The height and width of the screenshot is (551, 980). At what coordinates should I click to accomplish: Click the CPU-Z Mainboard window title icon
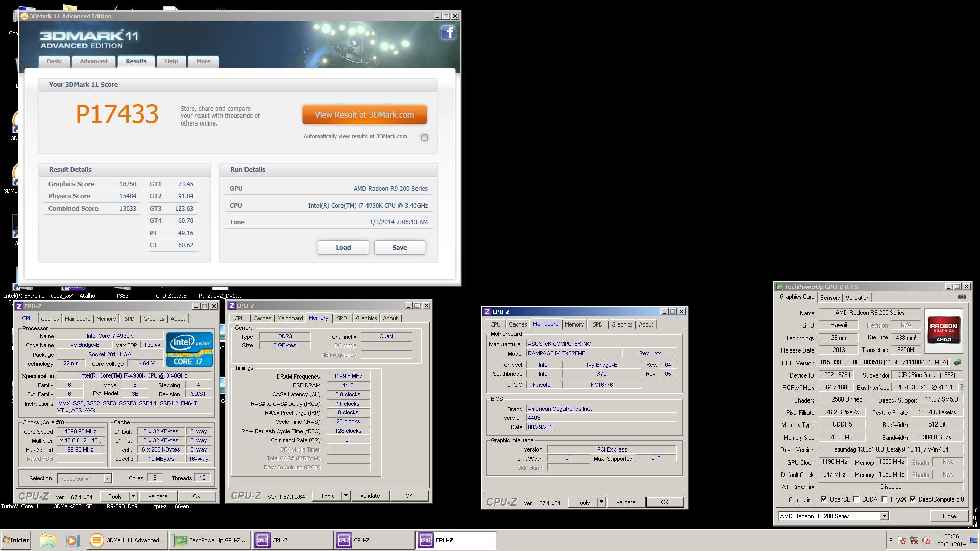coord(487,312)
